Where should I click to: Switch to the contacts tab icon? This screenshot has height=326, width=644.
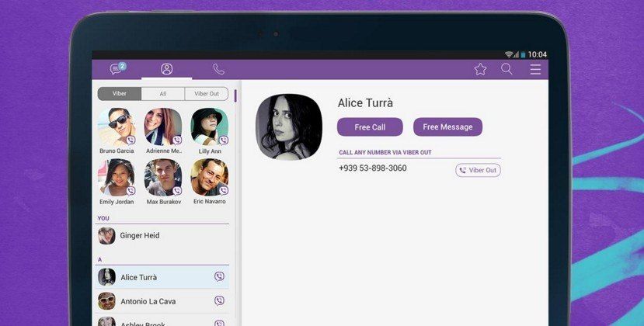[x=166, y=69]
